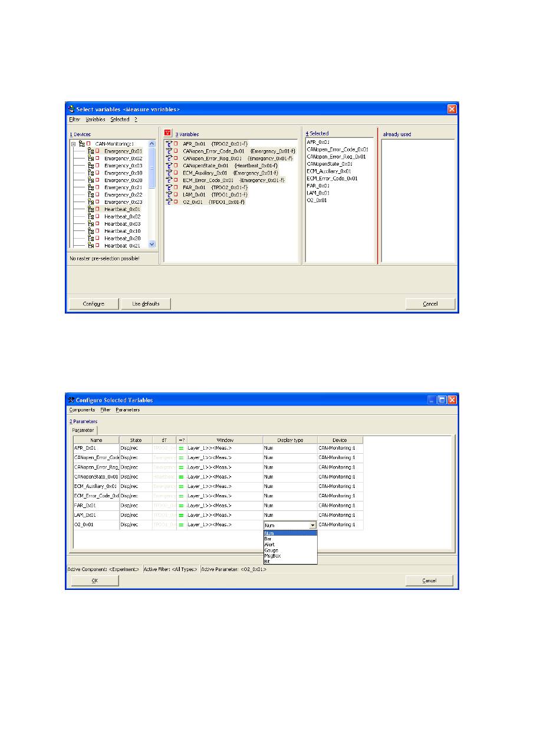Collapse the CAN-Monitoring:1 device tree

(73, 143)
